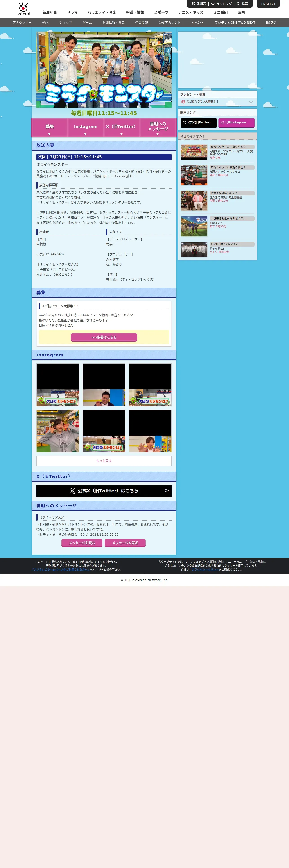Go to 報道・情報 section

point(135,12)
